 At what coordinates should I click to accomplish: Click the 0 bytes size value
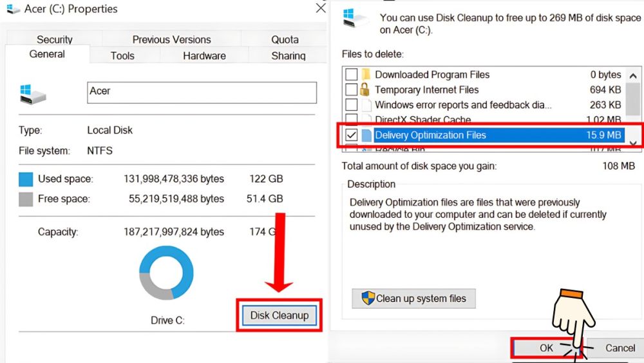pyautogui.click(x=606, y=74)
